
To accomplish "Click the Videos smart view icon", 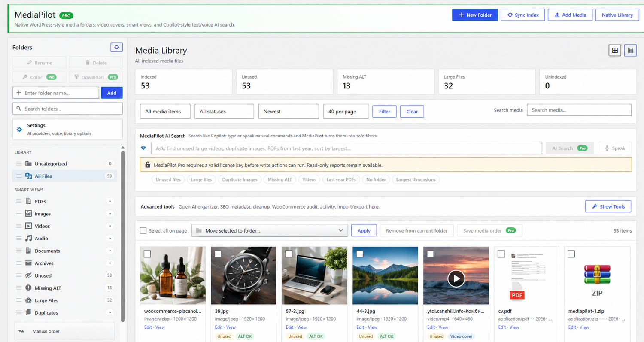I will coord(28,226).
